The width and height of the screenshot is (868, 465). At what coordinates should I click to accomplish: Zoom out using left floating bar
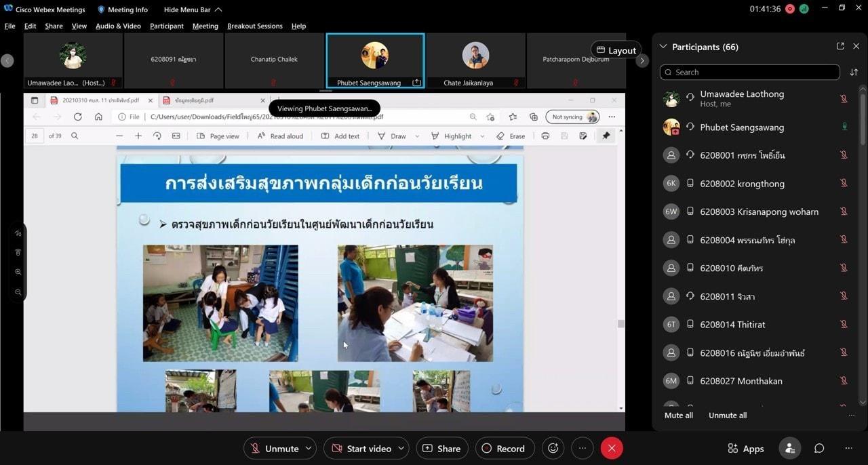(18, 292)
